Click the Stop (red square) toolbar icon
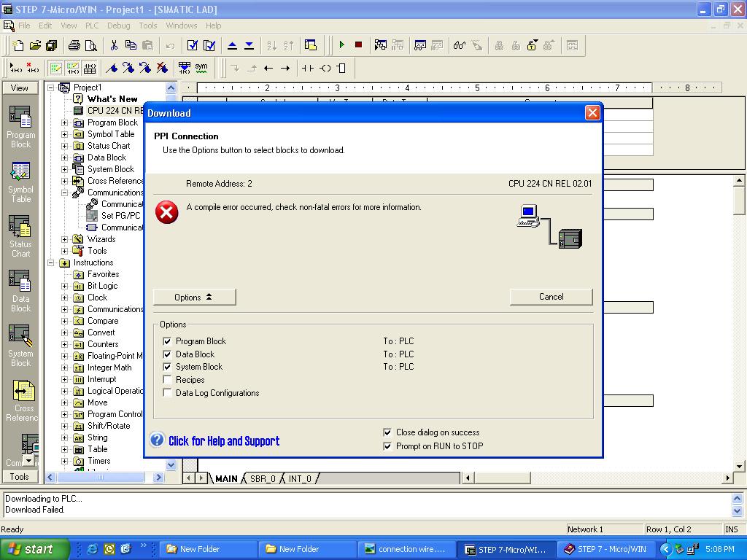747x560 pixels. (x=358, y=45)
